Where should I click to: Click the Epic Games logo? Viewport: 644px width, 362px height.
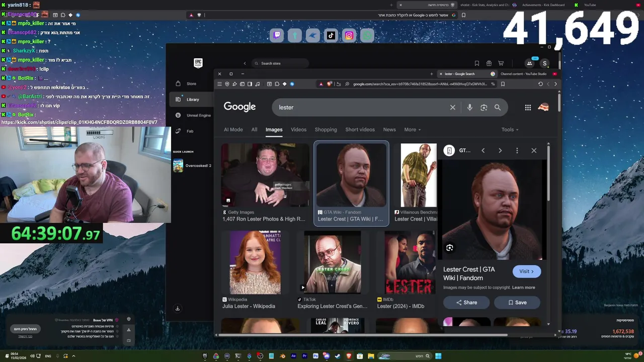(198, 63)
